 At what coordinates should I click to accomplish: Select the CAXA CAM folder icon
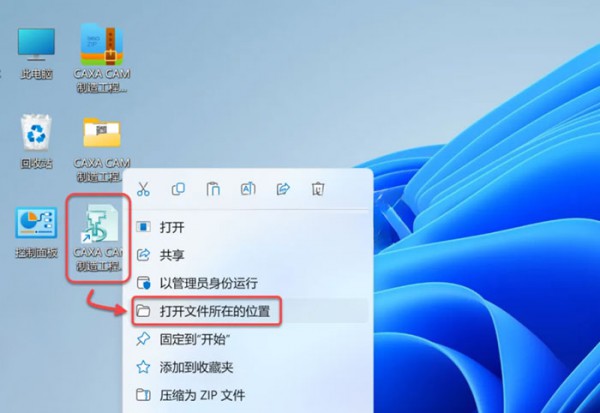(102, 149)
